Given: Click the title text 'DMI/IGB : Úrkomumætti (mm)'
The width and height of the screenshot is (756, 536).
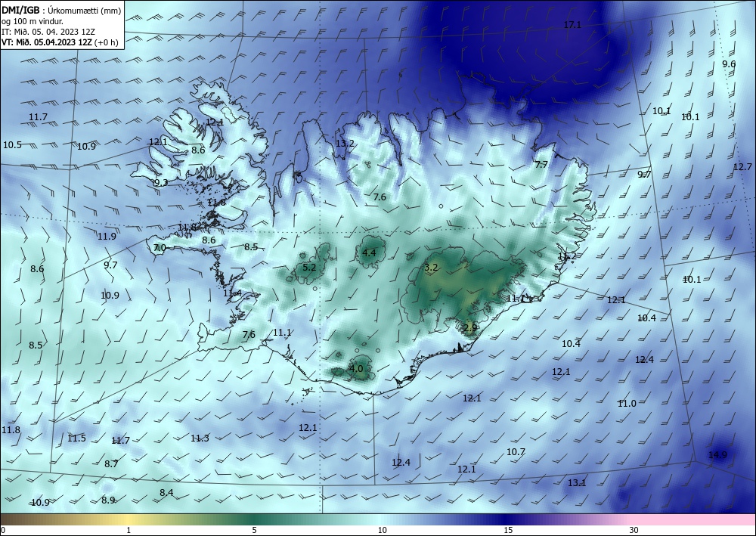Looking at the screenshot, I should pos(61,11).
